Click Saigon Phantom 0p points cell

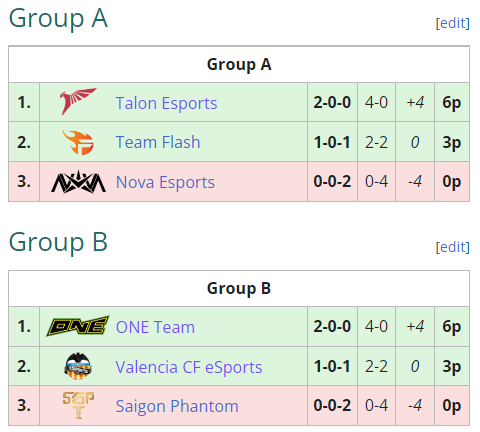point(452,405)
